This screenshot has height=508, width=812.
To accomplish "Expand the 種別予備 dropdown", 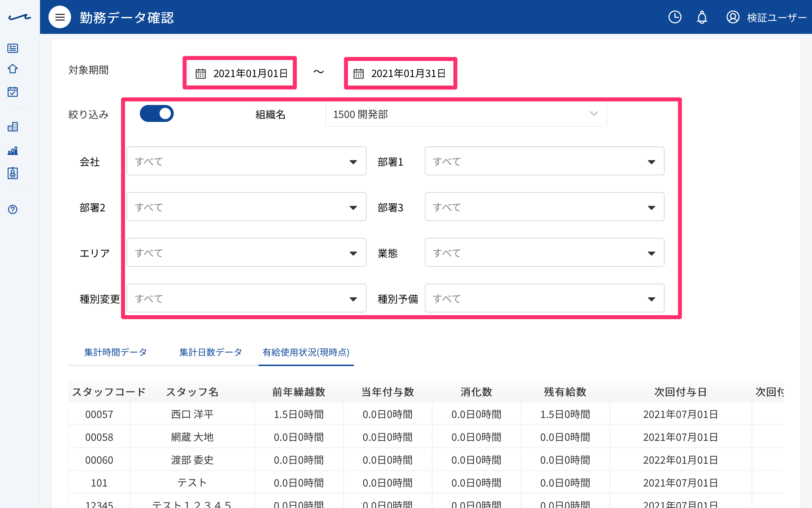I will pyautogui.click(x=544, y=298).
